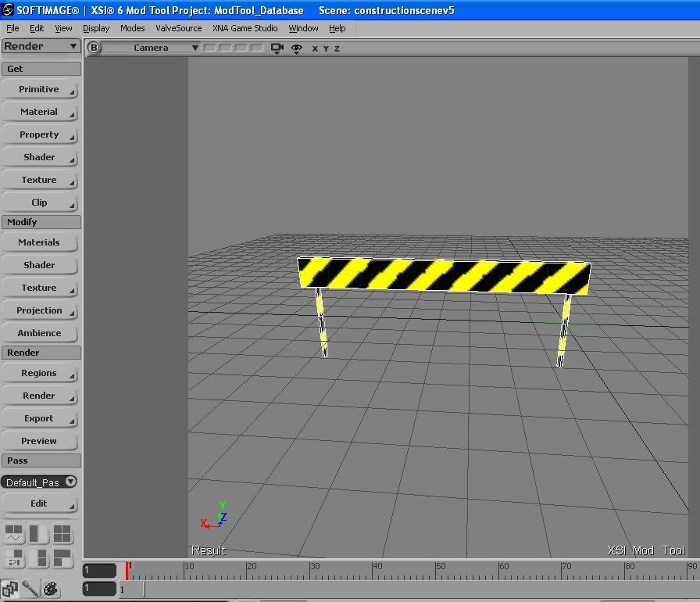
Task: Click the lower start frame field
Action: (x=99, y=589)
